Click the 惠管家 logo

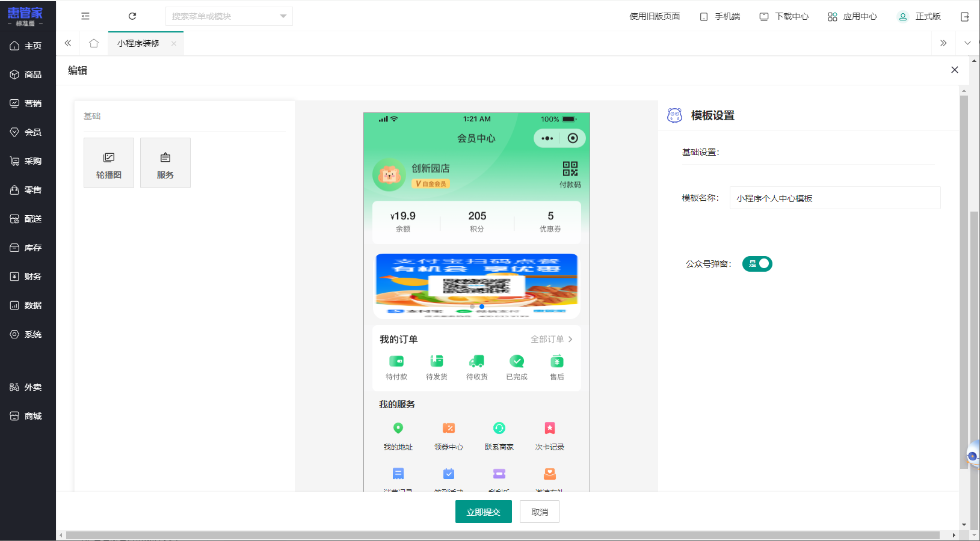coord(25,16)
